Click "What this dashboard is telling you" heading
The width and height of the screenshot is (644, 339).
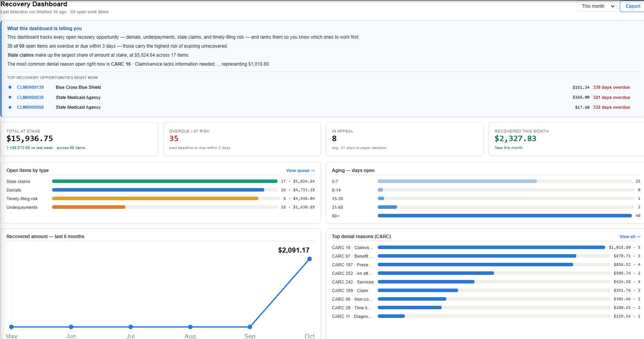[45, 29]
